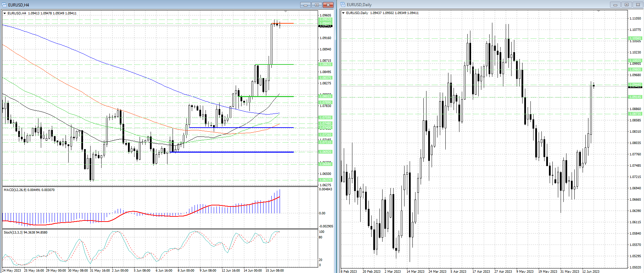Viewport: 644px width, 273px height.
Task: Select the chart shift triangle on H4 chart
Action: click(286, 12)
